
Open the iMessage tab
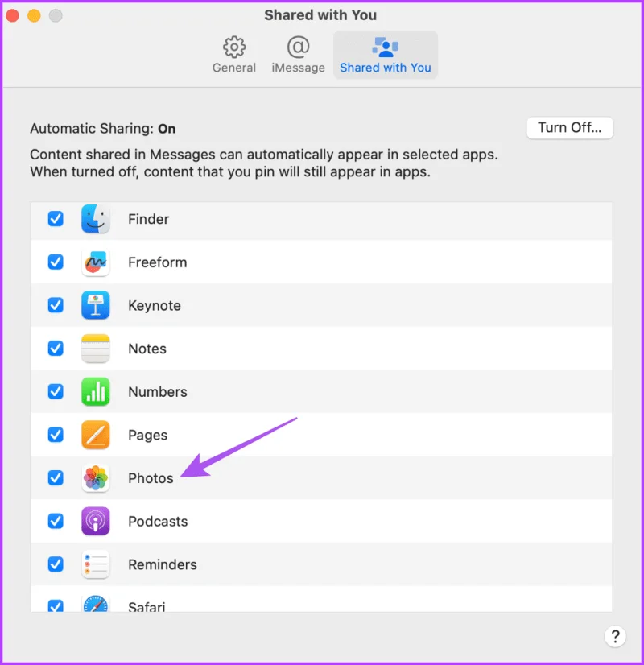pyautogui.click(x=298, y=55)
